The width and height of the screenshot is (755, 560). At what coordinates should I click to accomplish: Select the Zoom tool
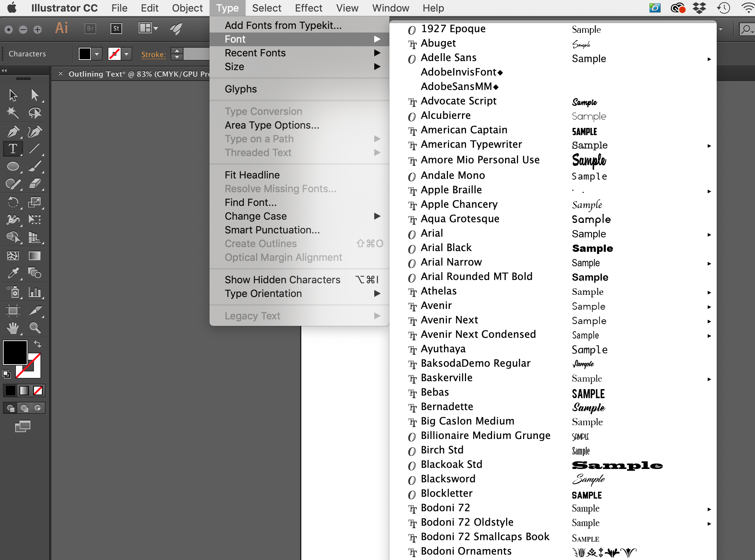point(35,328)
